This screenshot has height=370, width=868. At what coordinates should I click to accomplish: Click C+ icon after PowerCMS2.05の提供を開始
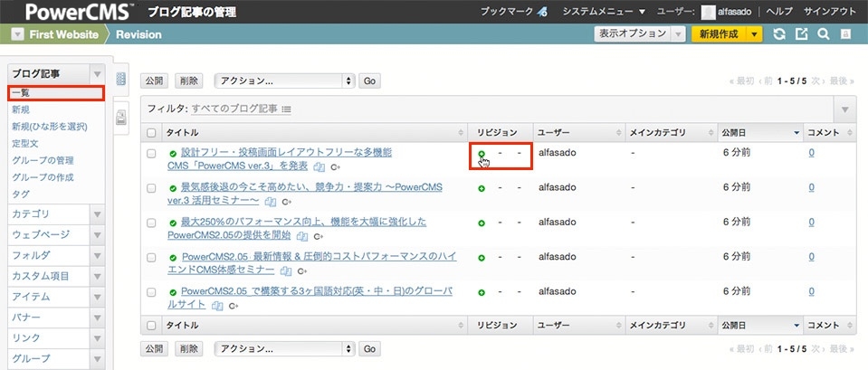click(319, 237)
